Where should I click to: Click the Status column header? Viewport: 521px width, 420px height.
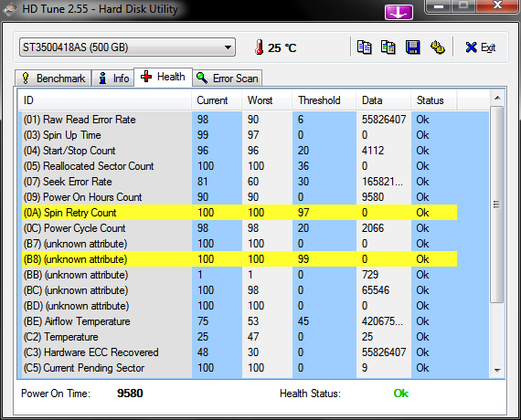click(x=434, y=100)
